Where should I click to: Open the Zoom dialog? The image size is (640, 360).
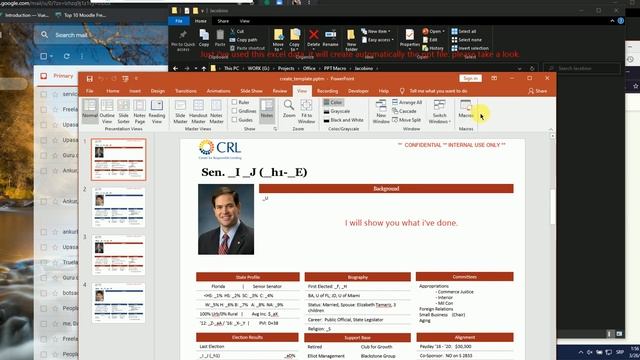click(289, 109)
